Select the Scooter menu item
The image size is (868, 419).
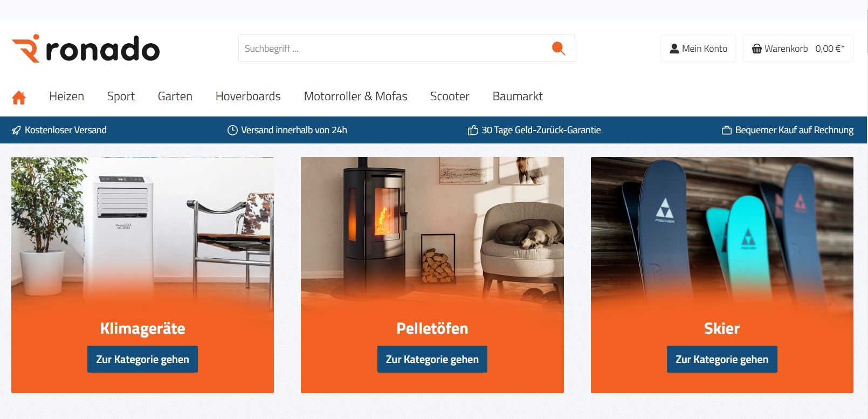[x=450, y=97]
